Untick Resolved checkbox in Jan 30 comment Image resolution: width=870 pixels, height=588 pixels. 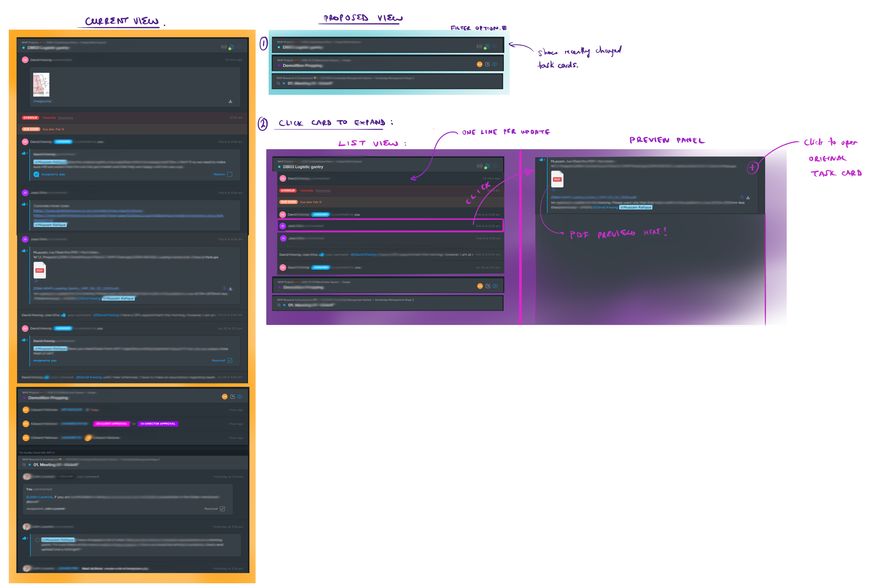(x=230, y=361)
